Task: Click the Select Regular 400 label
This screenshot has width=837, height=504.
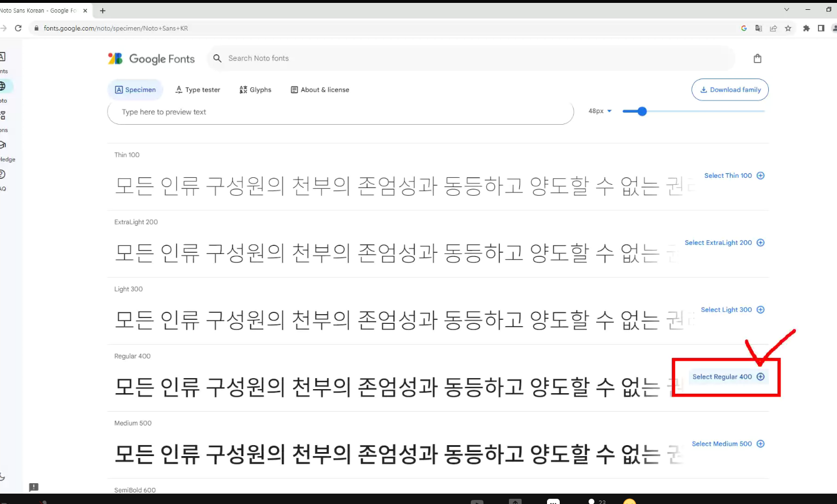Action: point(722,376)
